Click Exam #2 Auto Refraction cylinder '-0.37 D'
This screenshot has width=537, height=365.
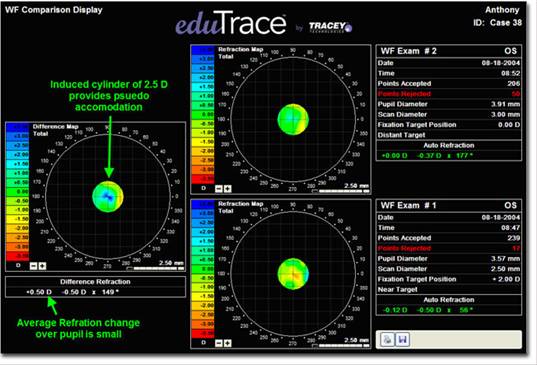click(429, 156)
